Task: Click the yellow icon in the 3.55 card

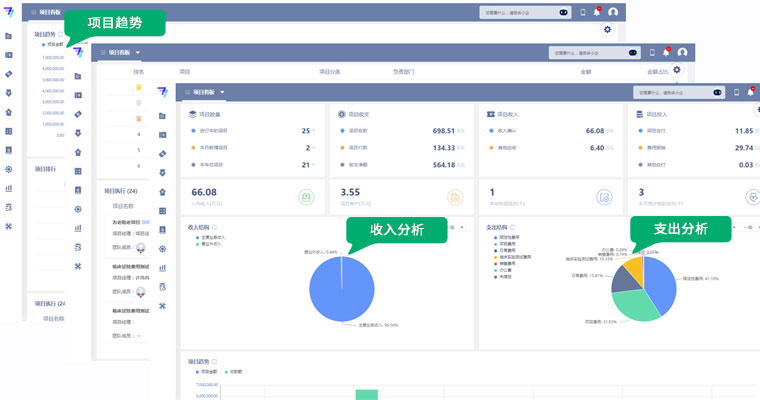Action: pos(455,198)
